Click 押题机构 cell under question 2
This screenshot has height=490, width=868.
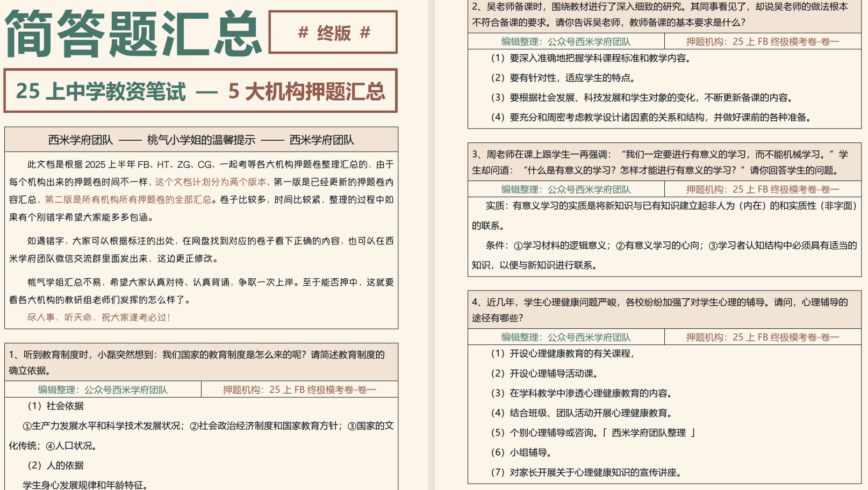tap(762, 41)
